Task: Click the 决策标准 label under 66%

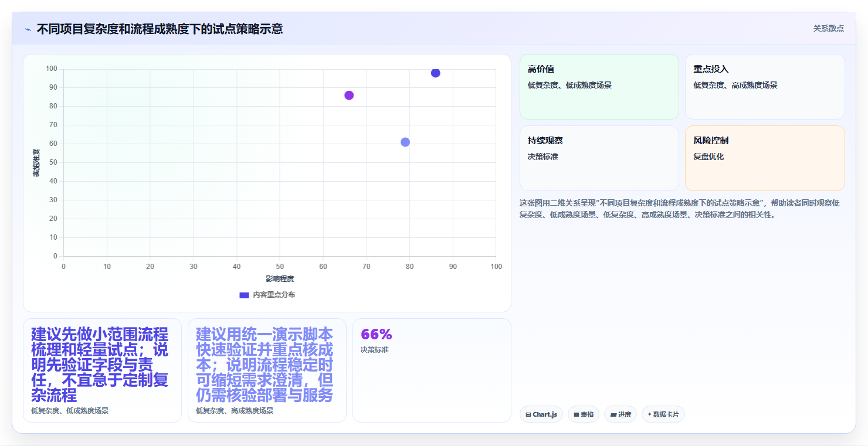Action: [x=374, y=350]
